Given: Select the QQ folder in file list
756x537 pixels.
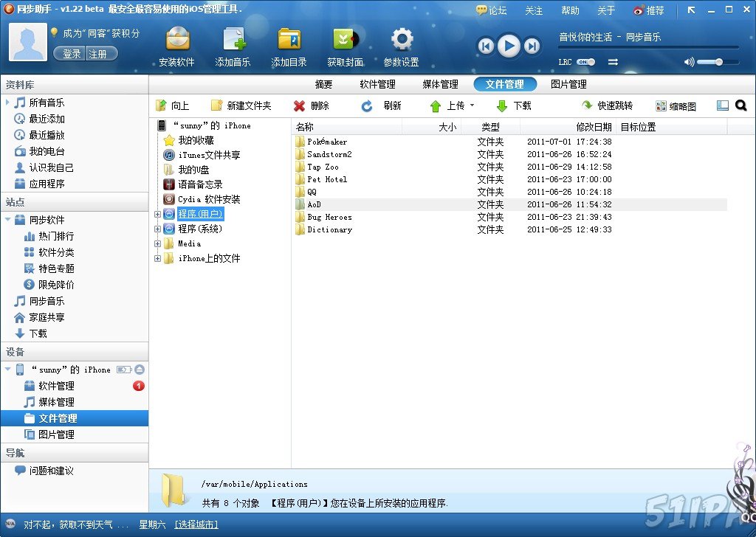Looking at the screenshot, I should click(x=314, y=192).
